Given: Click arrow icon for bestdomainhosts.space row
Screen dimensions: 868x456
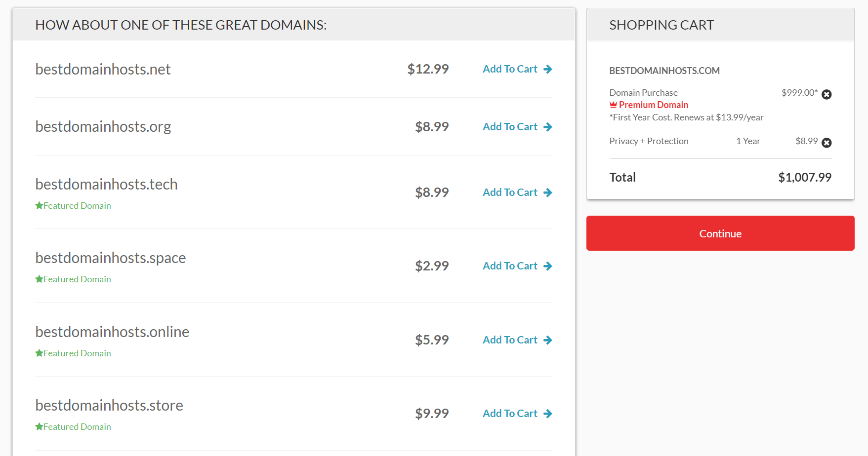Looking at the screenshot, I should click(x=547, y=266).
